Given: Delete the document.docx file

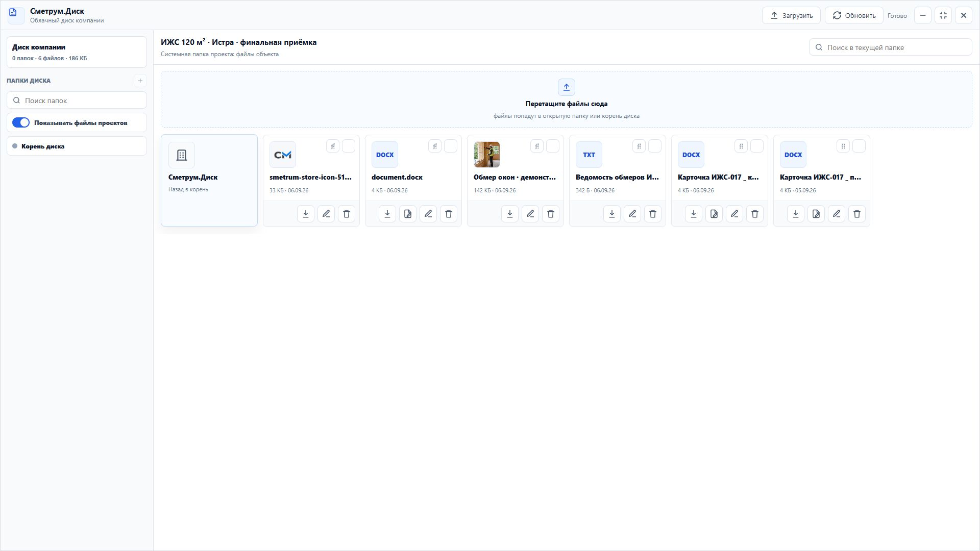Looking at the screenshot, I should (449, 214).
